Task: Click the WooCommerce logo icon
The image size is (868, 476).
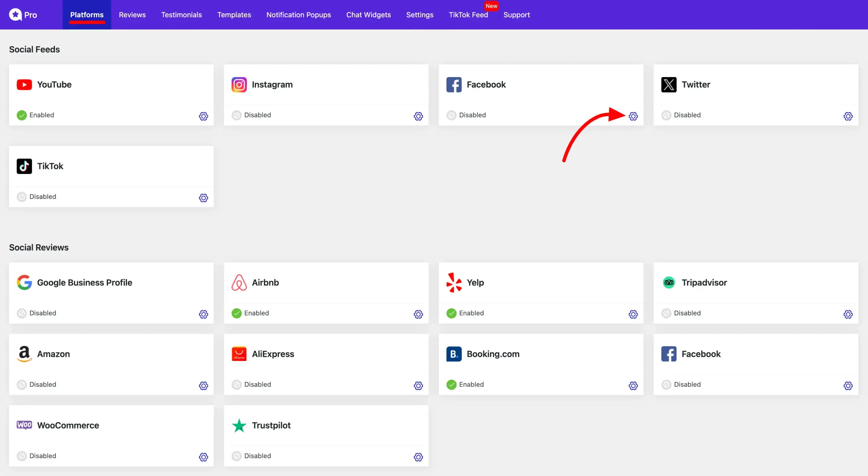Action: (24, 425)
